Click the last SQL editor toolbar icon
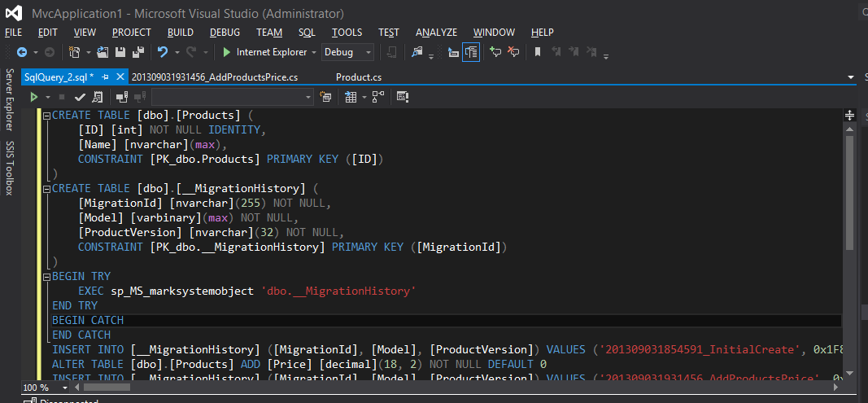The width and height of the screenshot is (868, 403). (x=403, y=98)
